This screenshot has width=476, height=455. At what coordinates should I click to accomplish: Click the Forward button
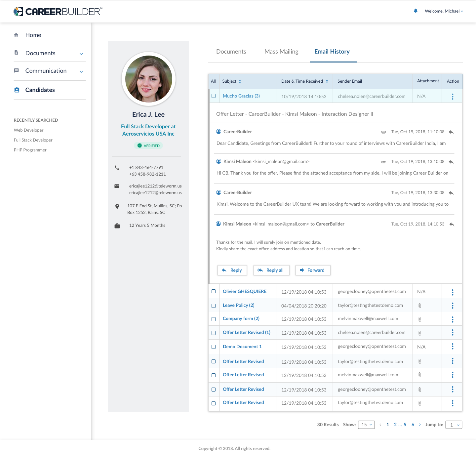[313, 270]
